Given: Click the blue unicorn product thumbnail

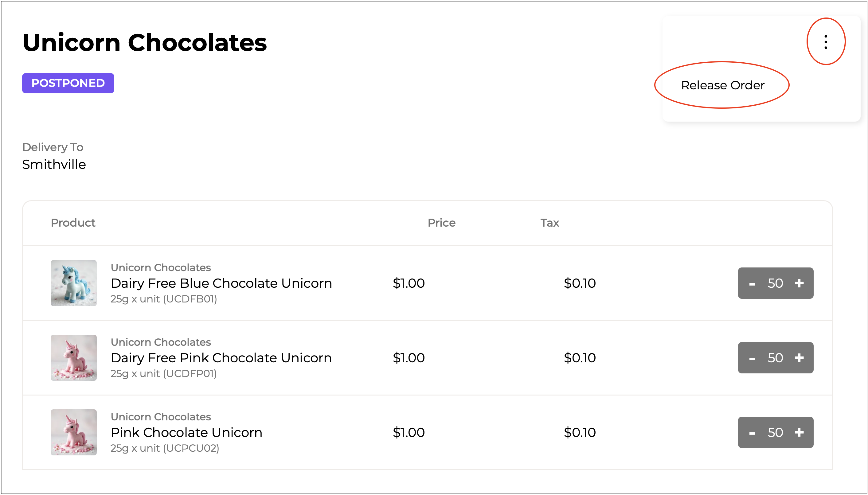Looking at the screenshot, I should point(73,283).
